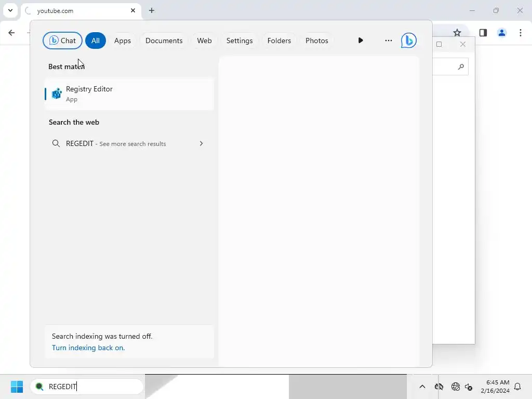The height and width of the screenshot is (399, 532).
Task: Switch to the Apps filter
Action: click(123, 41)
